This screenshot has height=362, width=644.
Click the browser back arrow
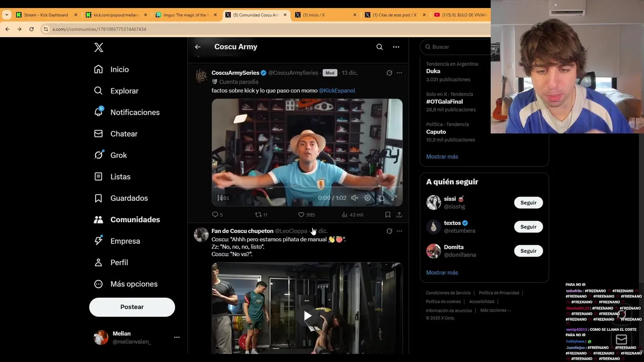pos(7,29)
